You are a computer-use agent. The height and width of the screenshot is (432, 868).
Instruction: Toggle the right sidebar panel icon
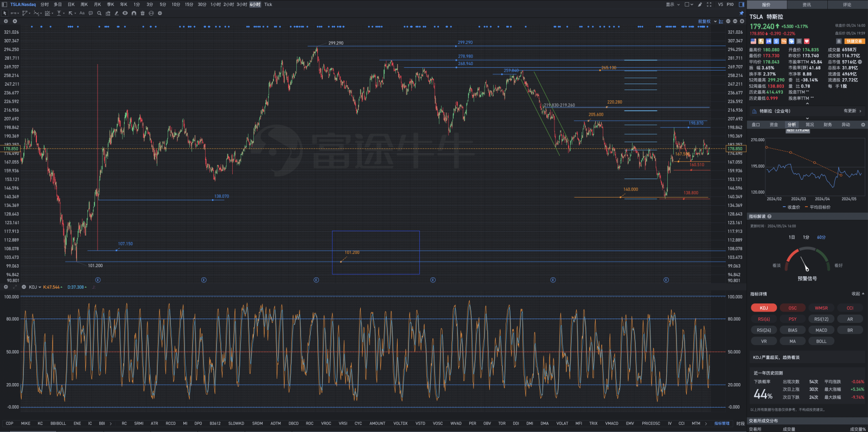pos(742,4)
